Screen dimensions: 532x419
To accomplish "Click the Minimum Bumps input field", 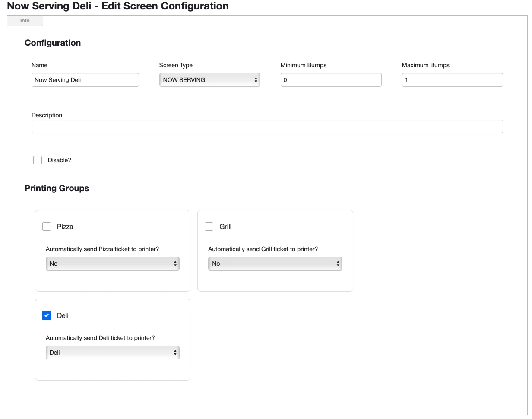I will tap(331, 80).
